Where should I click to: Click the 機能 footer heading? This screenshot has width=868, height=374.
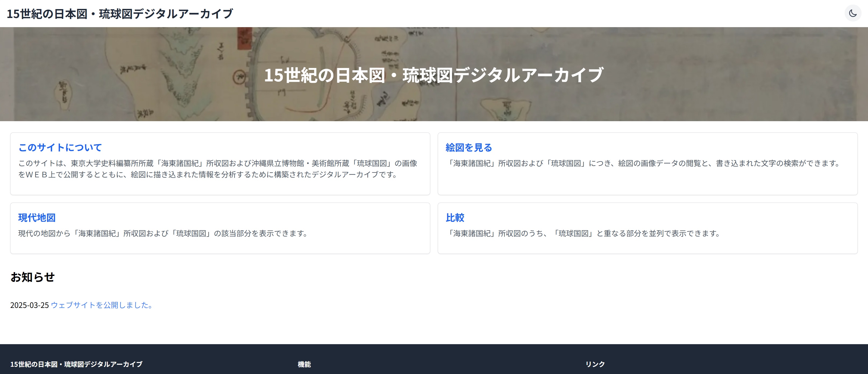[x=304, y=364]
